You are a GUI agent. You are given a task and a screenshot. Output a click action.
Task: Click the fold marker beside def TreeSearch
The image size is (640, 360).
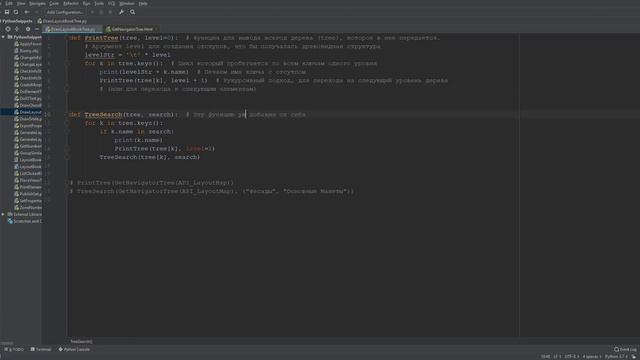[67, 115]
